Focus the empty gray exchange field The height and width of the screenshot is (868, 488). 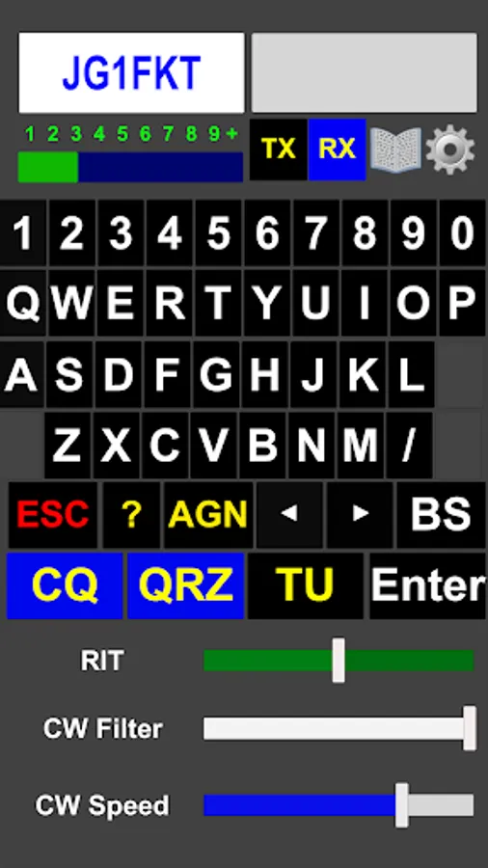(x=364, y=72)
